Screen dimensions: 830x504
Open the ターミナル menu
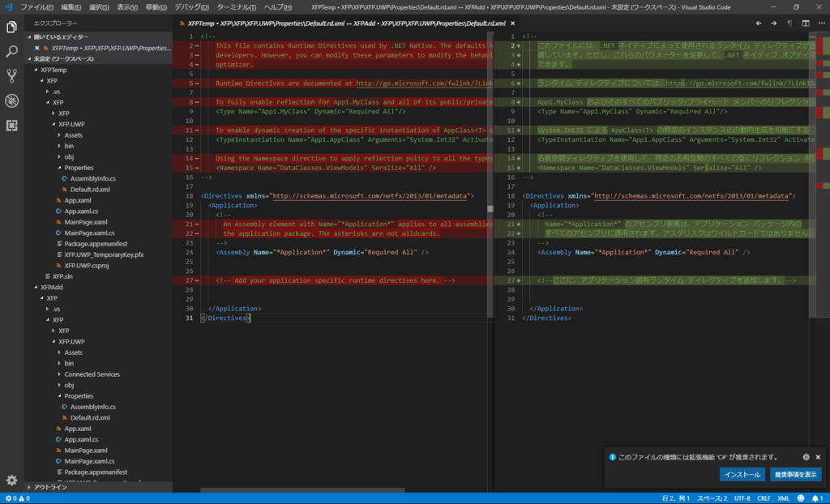coord(237,7)
